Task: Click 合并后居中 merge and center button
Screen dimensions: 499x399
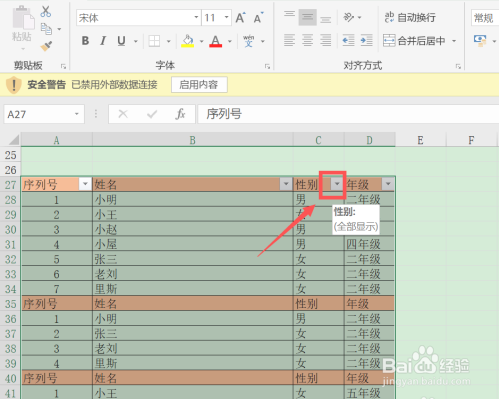Action: tap(414, 41)
